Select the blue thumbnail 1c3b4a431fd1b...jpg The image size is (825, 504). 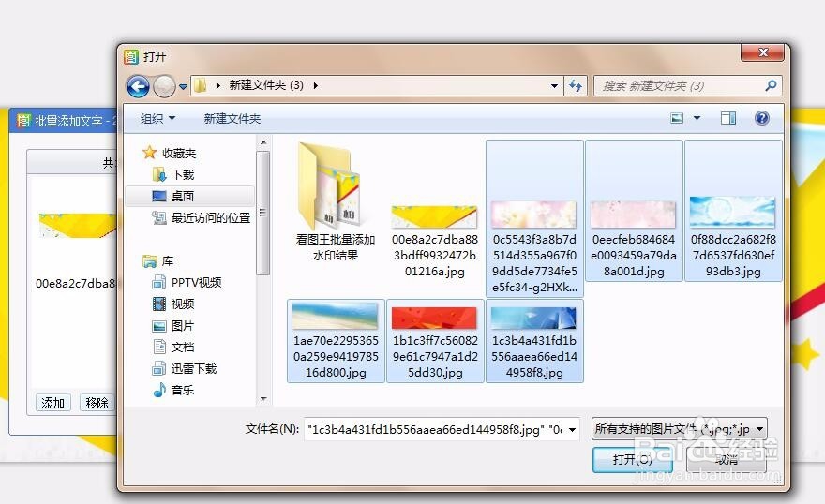click(534, 341)
